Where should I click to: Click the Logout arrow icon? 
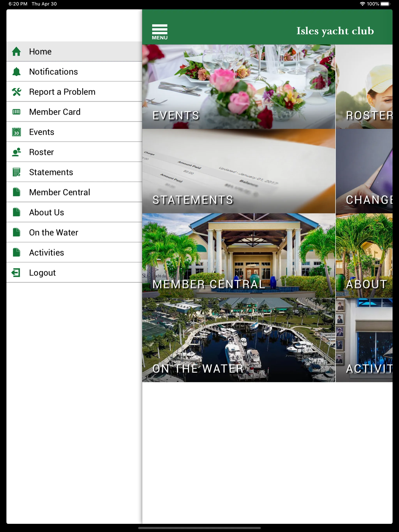click(16, 273)
